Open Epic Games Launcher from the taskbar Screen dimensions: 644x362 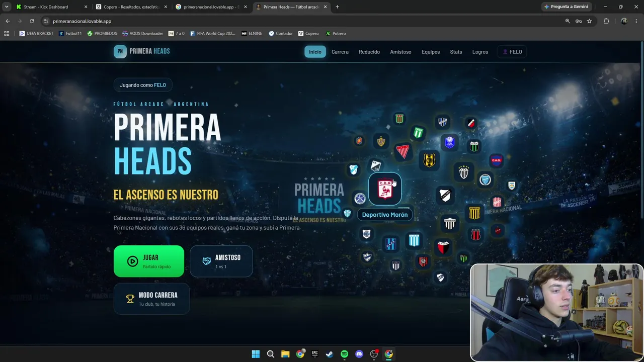coord(315,354)
